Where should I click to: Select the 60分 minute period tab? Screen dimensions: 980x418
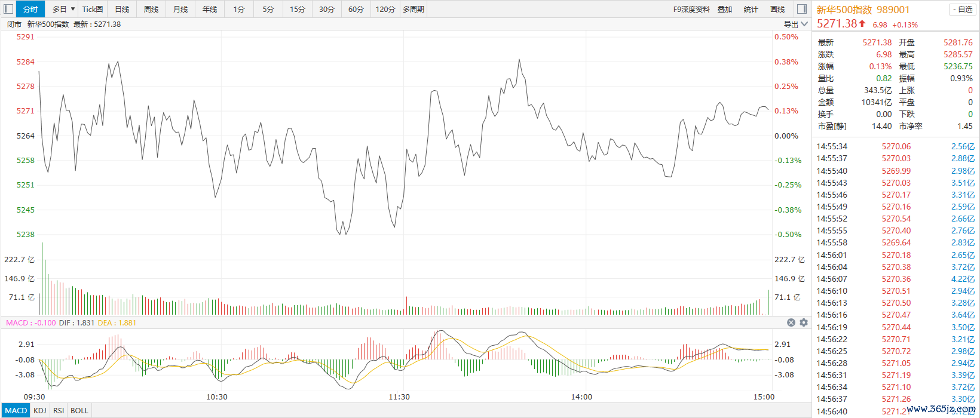point(356,9)
